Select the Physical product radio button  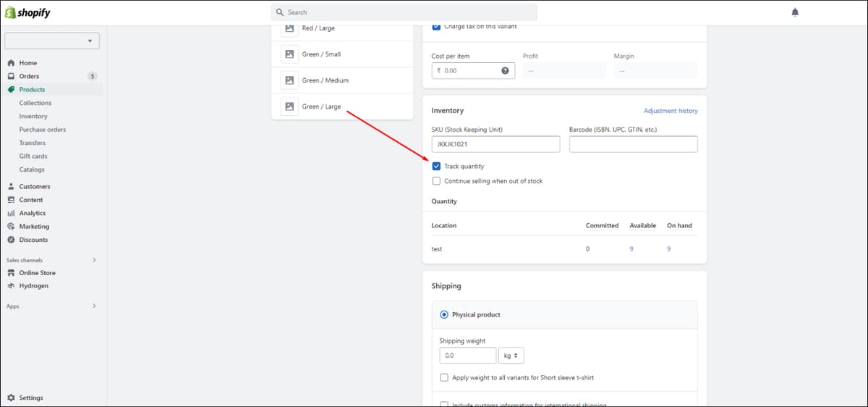click(x=444, y=315)
